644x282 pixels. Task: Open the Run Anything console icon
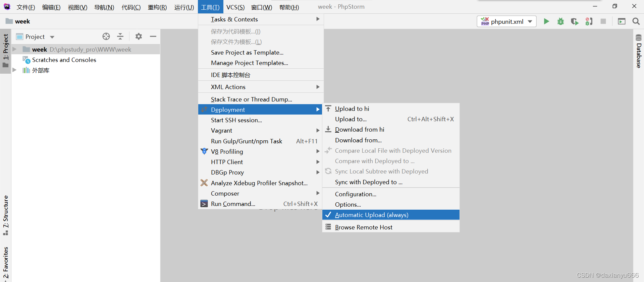(x=622, y=21)
